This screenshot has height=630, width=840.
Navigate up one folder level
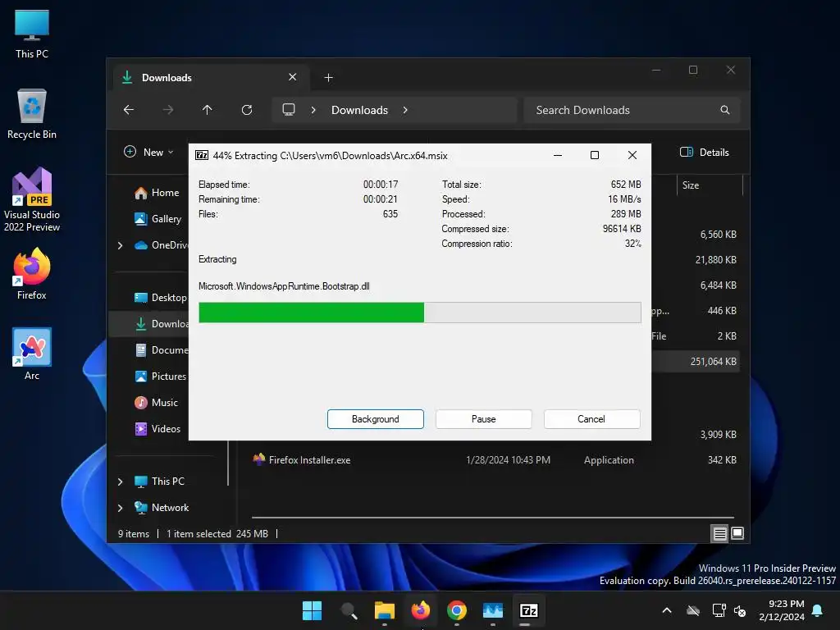(x=208, y=110)
